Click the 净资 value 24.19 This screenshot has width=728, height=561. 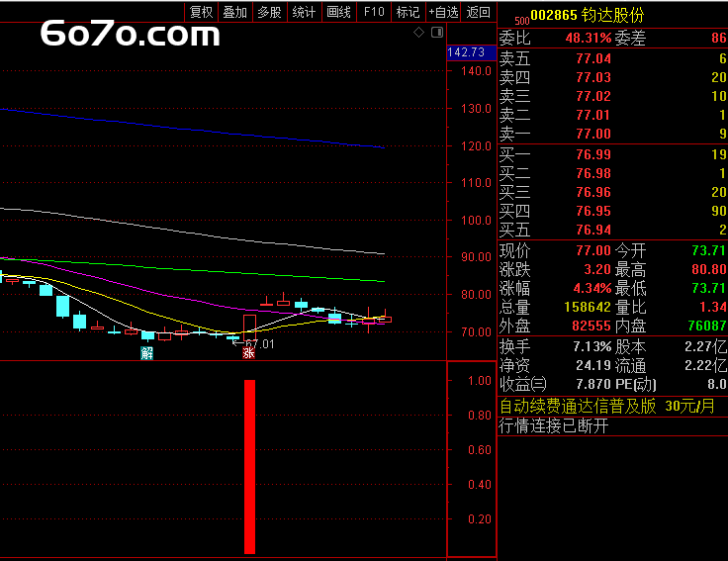[x=593, y=365]
